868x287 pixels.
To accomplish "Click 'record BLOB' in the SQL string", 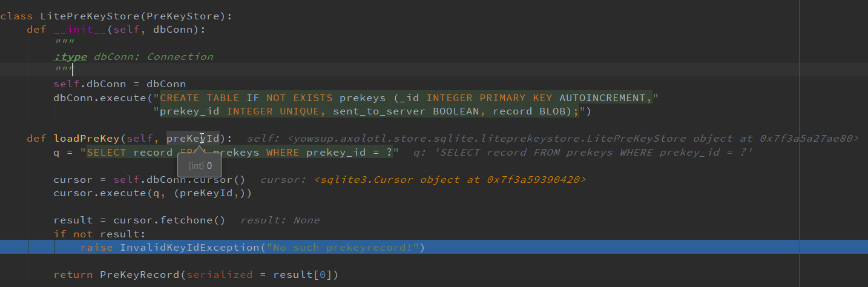I will [x=529, y=111].
